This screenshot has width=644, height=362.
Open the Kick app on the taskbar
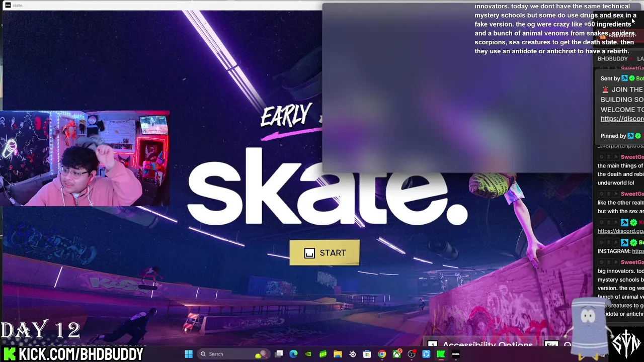[441, 354]
